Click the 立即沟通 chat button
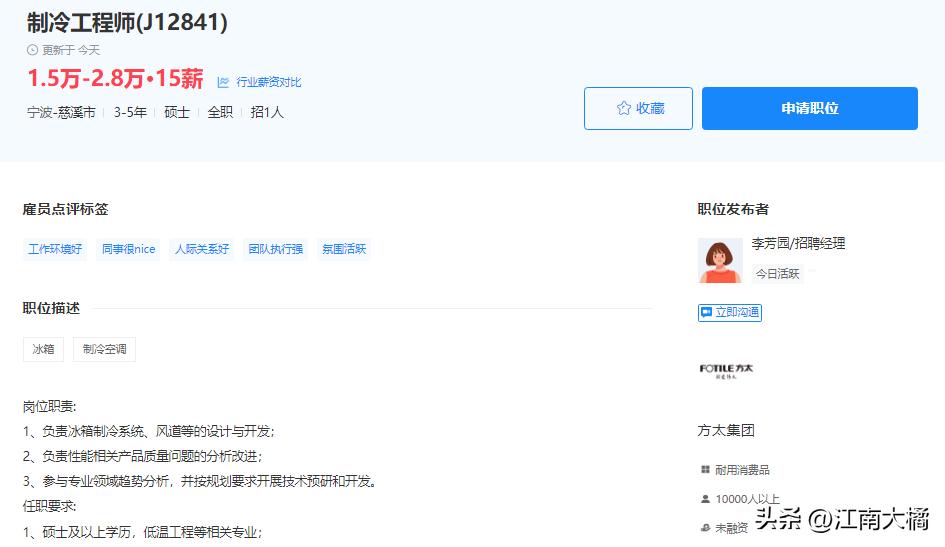The image size is (945, 547). (730, 312)
